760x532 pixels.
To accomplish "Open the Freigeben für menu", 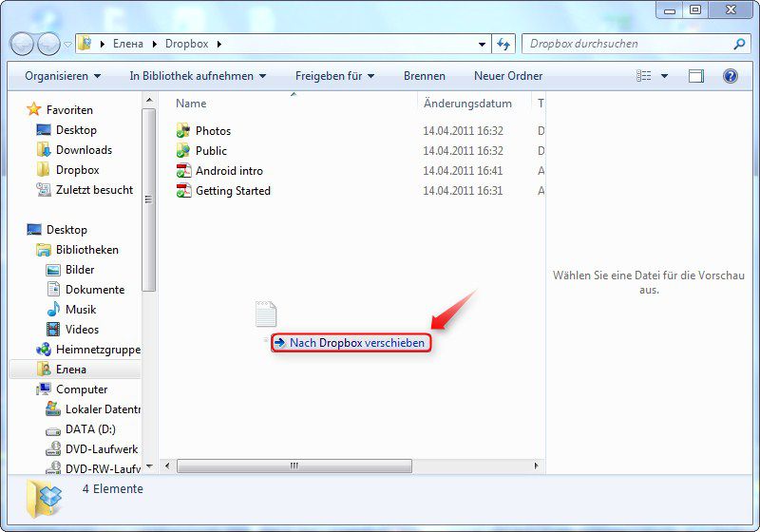I will 335,76.
